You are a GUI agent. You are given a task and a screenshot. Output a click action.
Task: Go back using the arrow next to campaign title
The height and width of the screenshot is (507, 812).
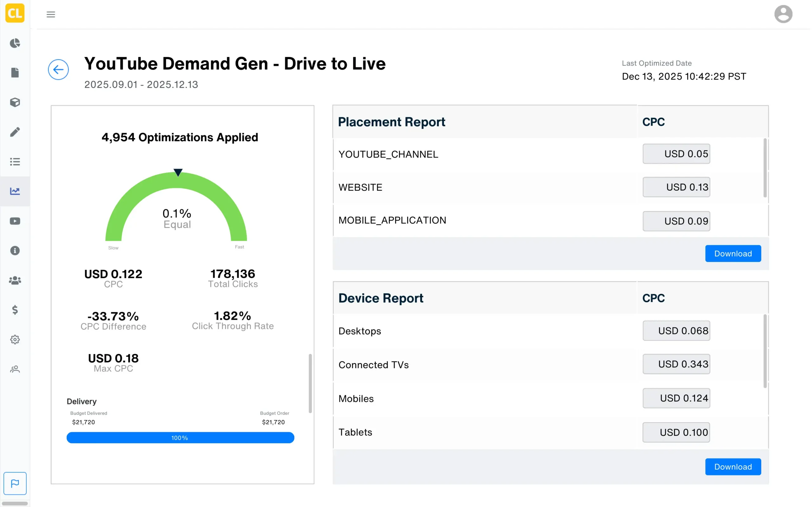click(58, 69)
